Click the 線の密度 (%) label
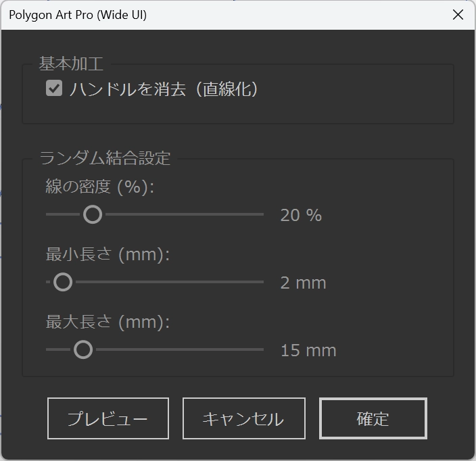The height and width of the screenshot is (461, 476). [x=100, y=187]
